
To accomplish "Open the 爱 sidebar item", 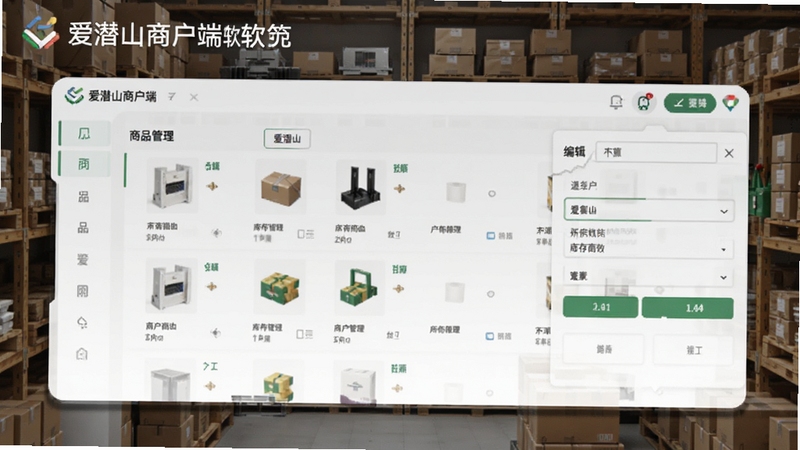I will tap(83, 260).
